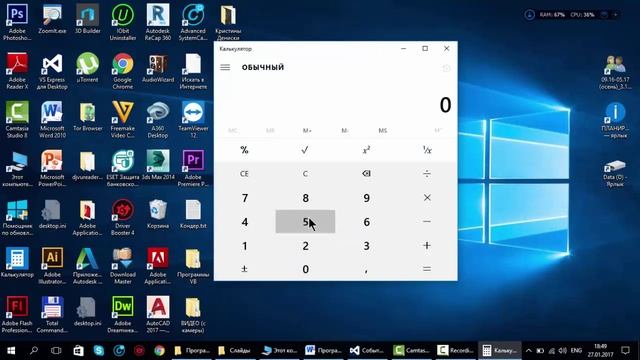640x360 pixels.
Task: Select the Freemake Video Converter icon
Action: (123, 120)
